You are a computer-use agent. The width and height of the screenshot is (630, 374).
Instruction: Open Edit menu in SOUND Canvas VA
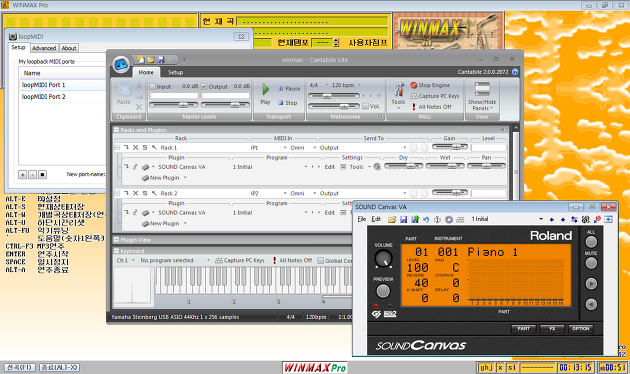click(x=376, y=219)
